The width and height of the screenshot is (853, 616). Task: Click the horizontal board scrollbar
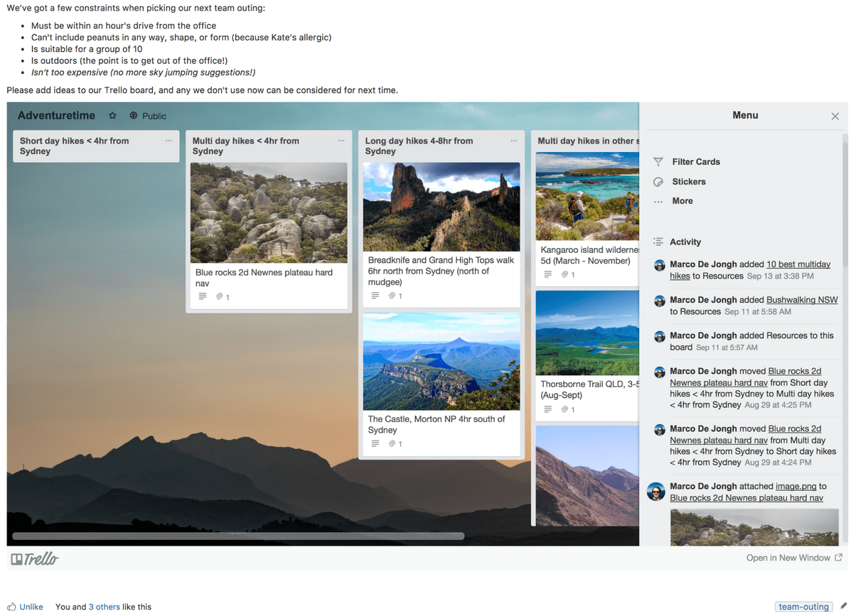coord(238,535)
